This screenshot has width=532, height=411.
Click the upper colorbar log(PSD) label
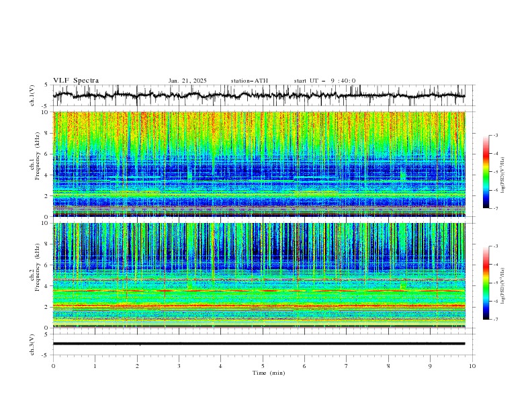(503, 175)
